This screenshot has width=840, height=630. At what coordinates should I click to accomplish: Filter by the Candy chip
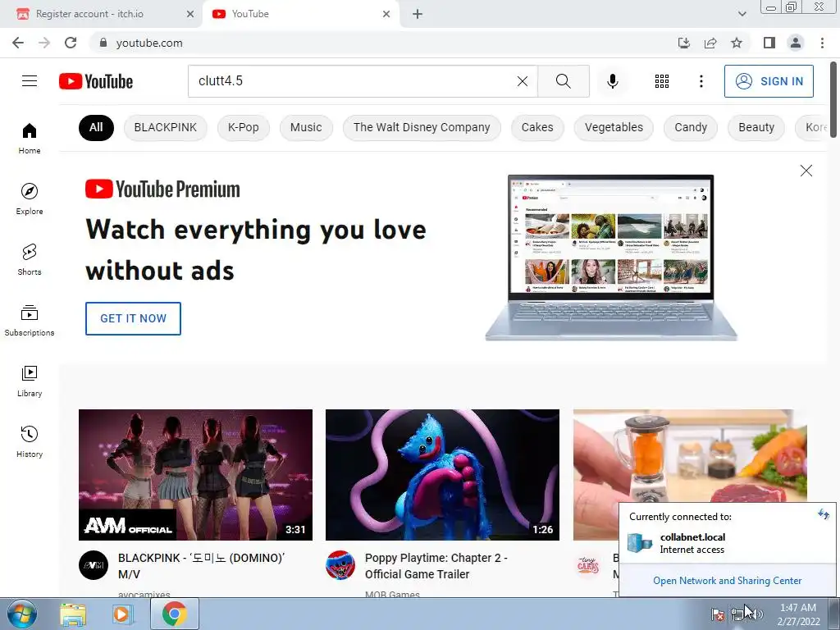click(x=691, y=127)
